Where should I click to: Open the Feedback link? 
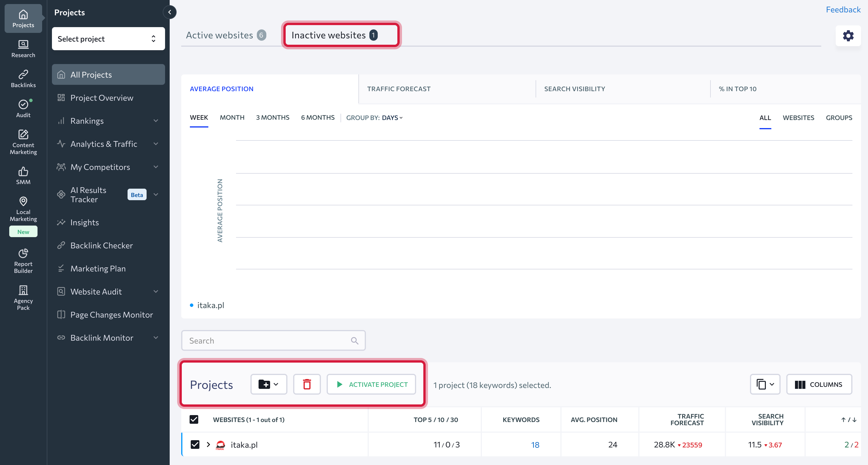click(843, 10)
